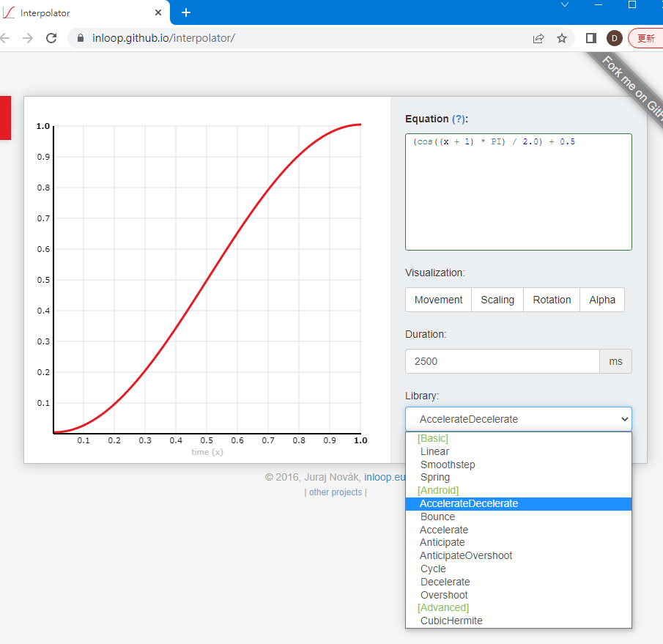Close the Interpolator tab
The width and height of the screenshot is (663, 644).
click(158, 12)
